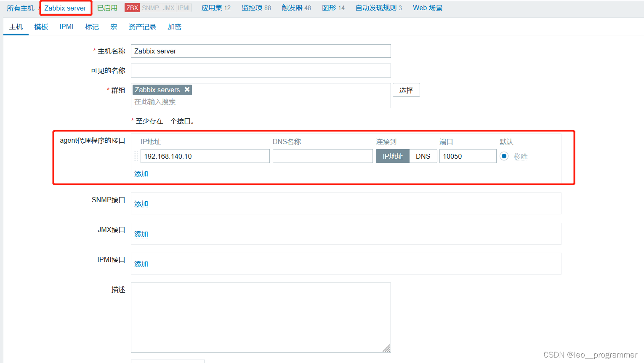
Task: Click the 移除 link for agent interface
Action: (x=521, y=156)
